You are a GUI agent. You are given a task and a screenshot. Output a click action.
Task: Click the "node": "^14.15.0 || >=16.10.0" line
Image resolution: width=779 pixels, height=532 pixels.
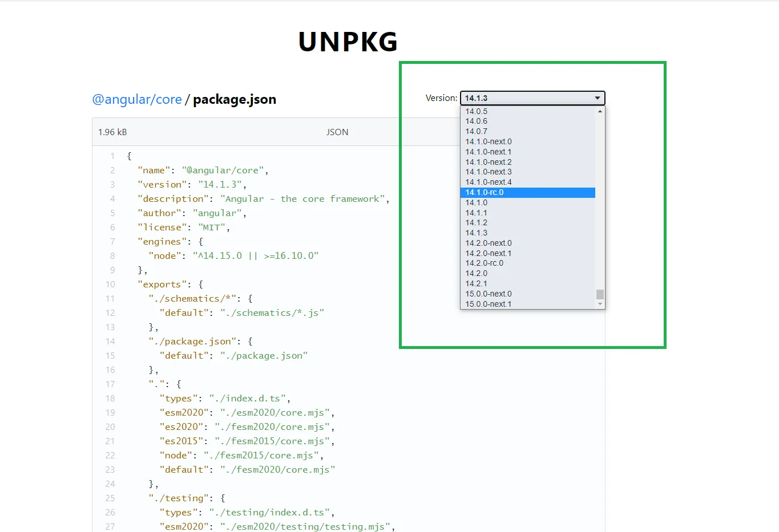[233, 256]
